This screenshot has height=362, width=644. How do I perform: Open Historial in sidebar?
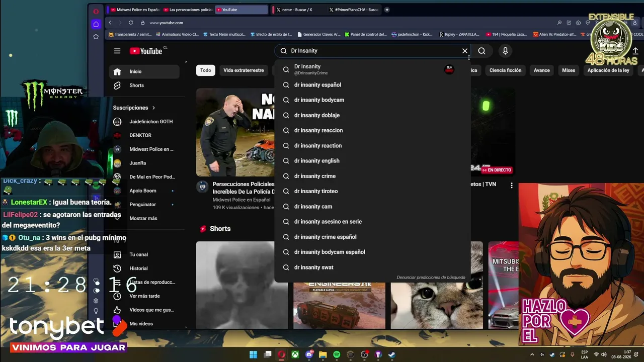pos(144,268)
